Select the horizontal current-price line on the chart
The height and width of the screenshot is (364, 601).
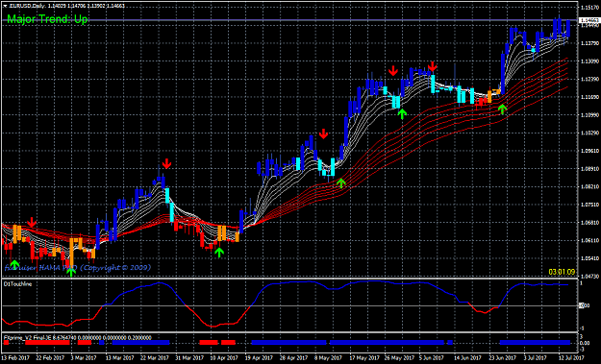coord(289,20)
